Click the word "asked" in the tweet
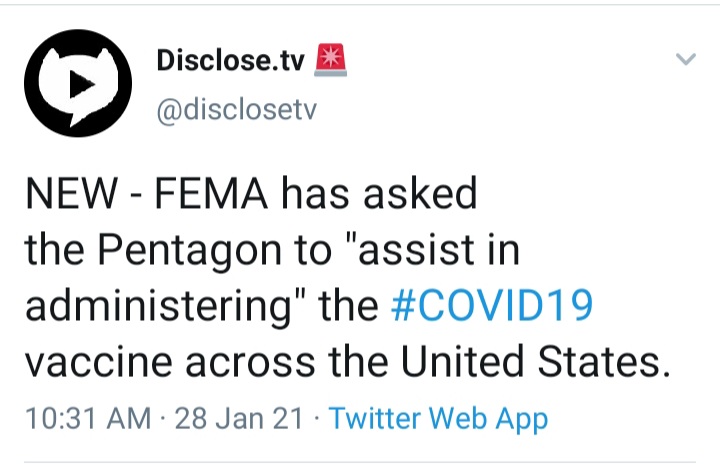720x464 pixels. [x=423, y=193]
